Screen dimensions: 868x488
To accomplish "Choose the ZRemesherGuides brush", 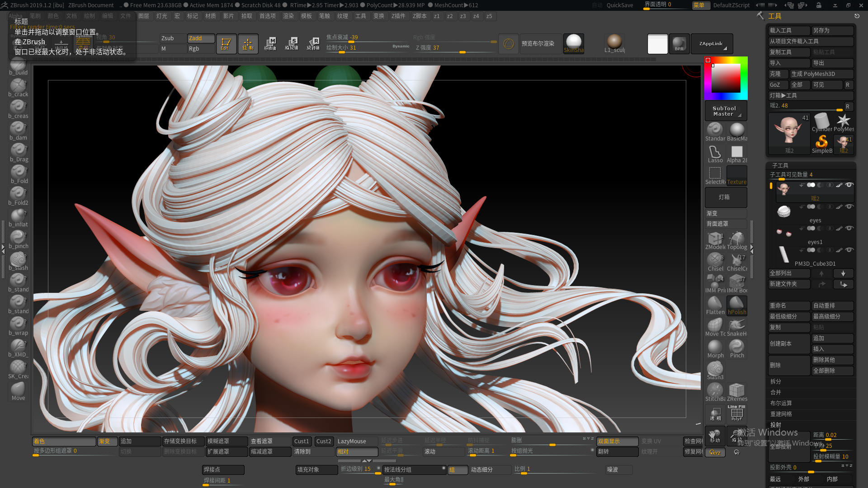I will click(737, 392).
